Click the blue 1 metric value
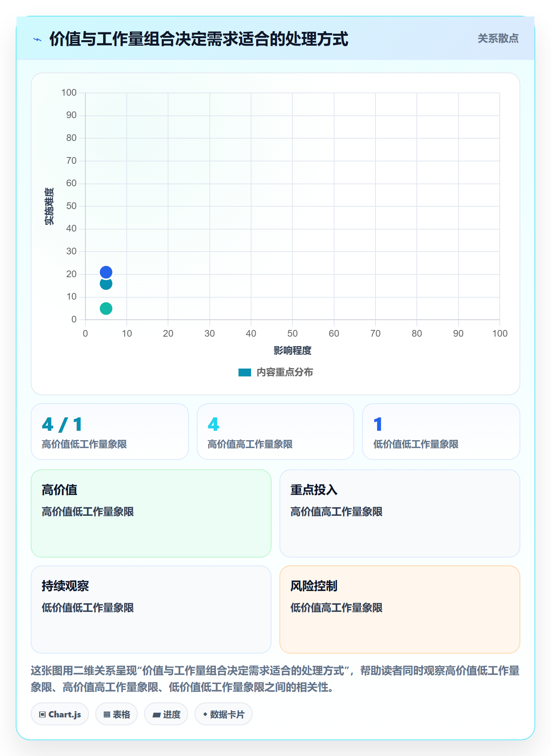The image size is (551, 756). pos(378,424)
